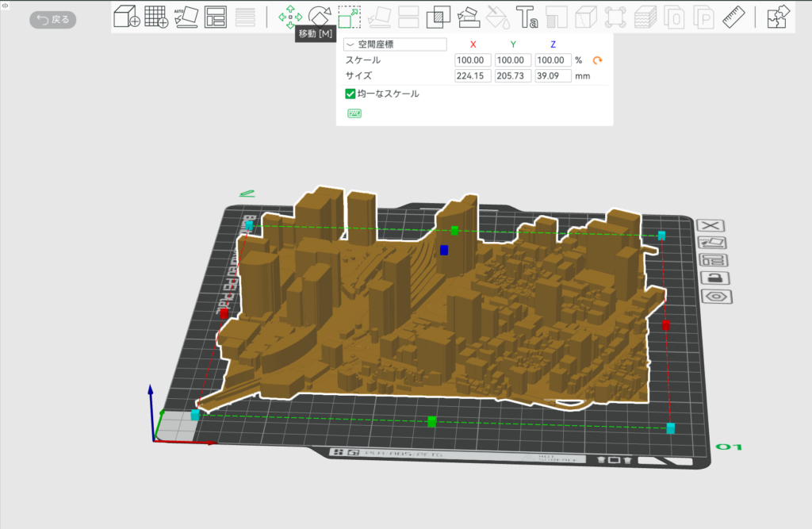Toggle the plate lock icon
Screen dimensions: 812x529
[x=714, y=278]
